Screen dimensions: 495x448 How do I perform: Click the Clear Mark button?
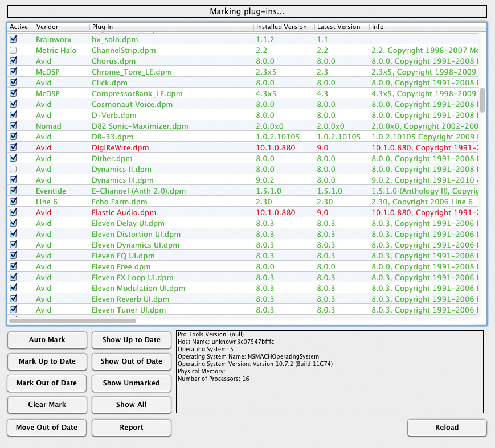coord(47,405)
